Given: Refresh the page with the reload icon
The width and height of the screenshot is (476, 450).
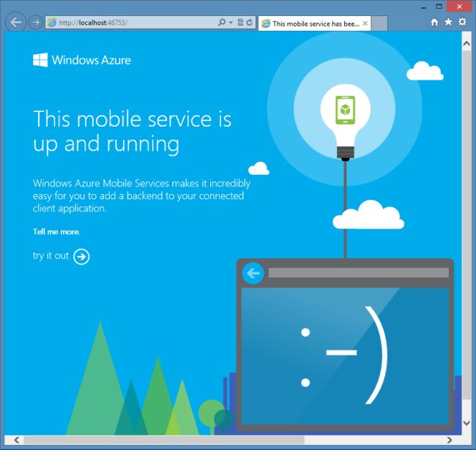Looking at the screenshot, I should (250, 23).
